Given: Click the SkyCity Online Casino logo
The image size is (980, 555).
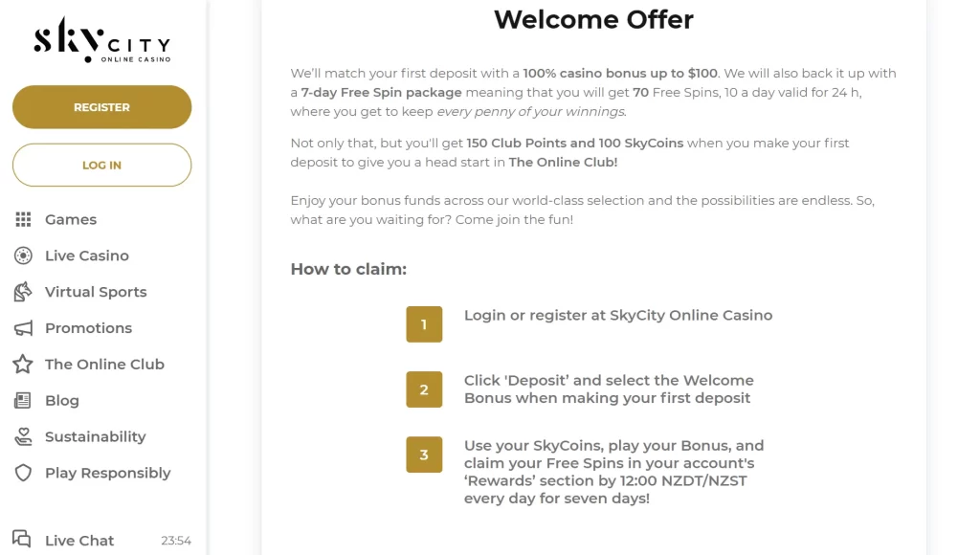Looking at the screenshot, I should (101, 41).
